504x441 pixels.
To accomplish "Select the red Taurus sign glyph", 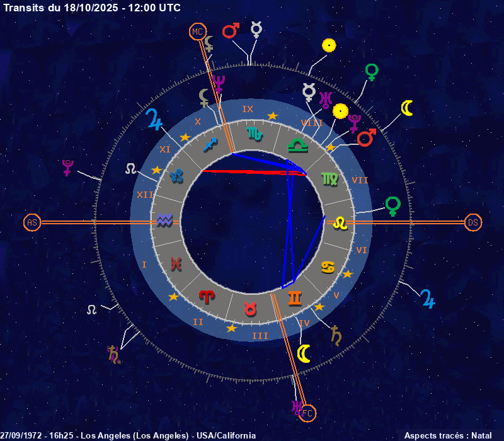I will click(x=251, y=309).
